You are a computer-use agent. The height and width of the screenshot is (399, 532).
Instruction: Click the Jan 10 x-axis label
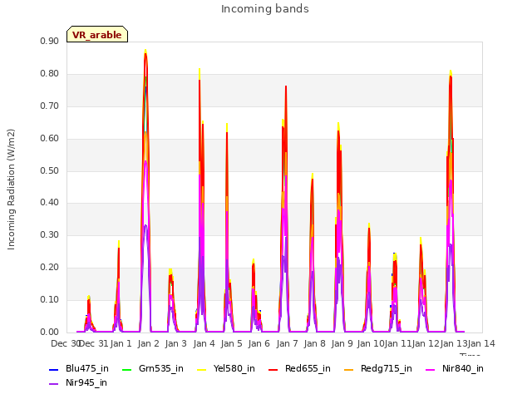point(371,343)
